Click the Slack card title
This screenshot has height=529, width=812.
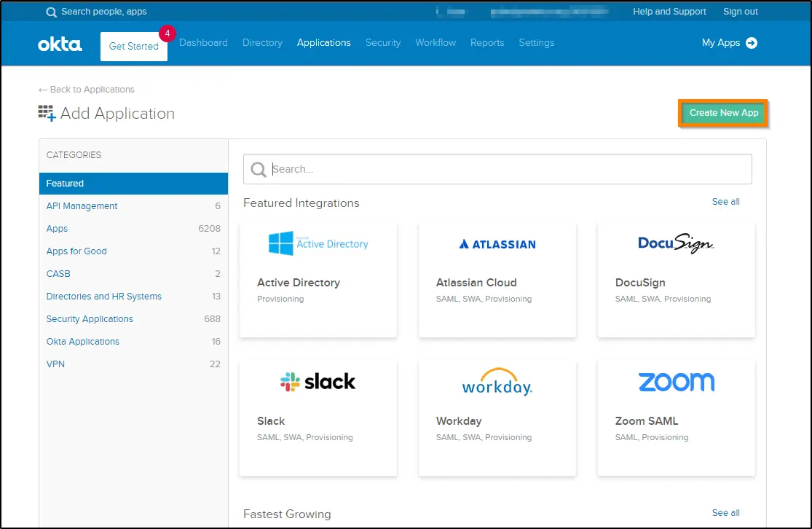pyautogui.click(x=271, y=420)
